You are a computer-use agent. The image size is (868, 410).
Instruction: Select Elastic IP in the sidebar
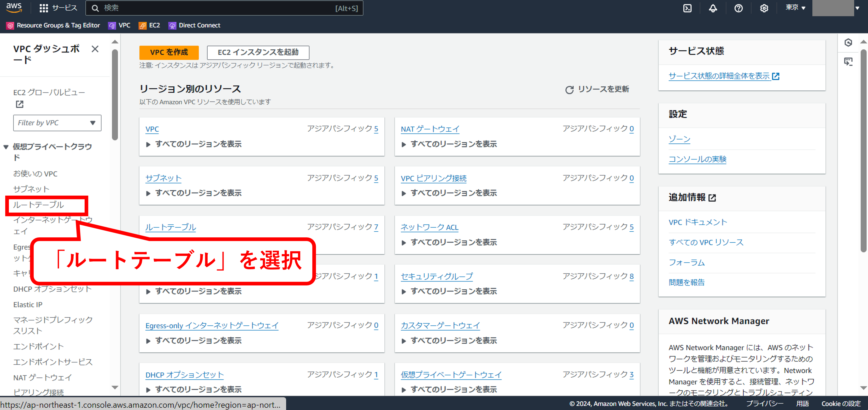(28, 304)
